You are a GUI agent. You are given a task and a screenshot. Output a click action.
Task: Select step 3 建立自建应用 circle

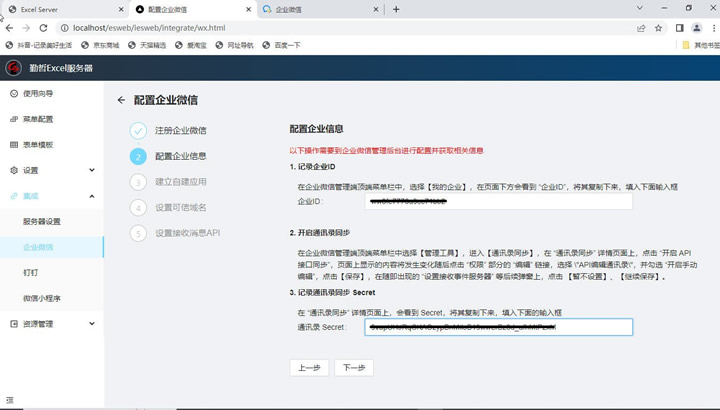138,182
